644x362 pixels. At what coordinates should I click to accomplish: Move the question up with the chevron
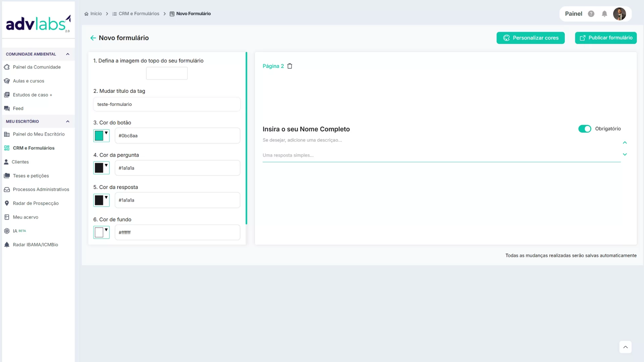625,143
